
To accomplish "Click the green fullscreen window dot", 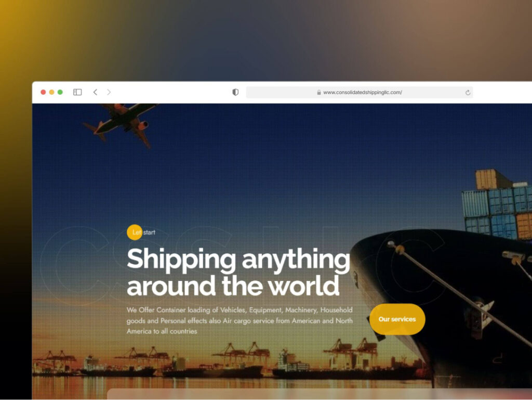I will [60, 92].
